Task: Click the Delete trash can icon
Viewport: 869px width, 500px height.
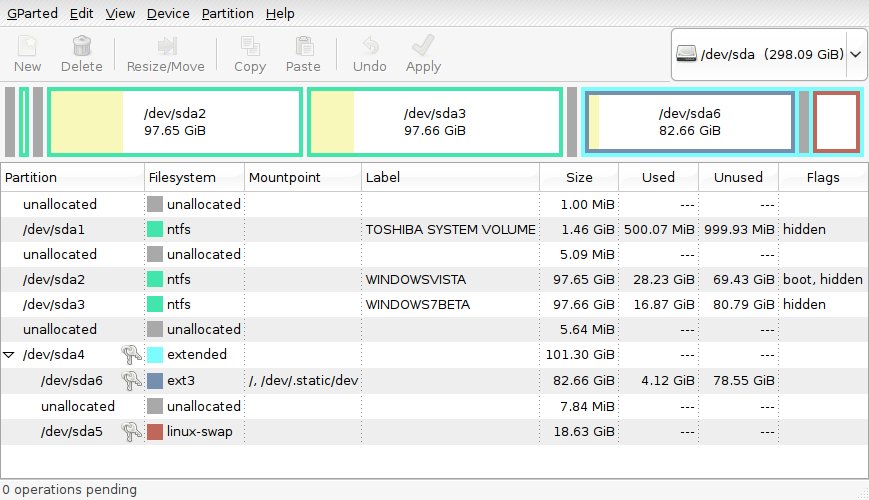Action: pyautogui.click(x=81, y=46)
